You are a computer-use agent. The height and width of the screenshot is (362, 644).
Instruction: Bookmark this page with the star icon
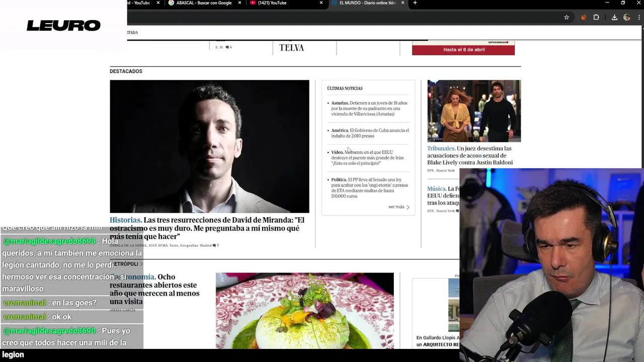click(x=567, y=17)
